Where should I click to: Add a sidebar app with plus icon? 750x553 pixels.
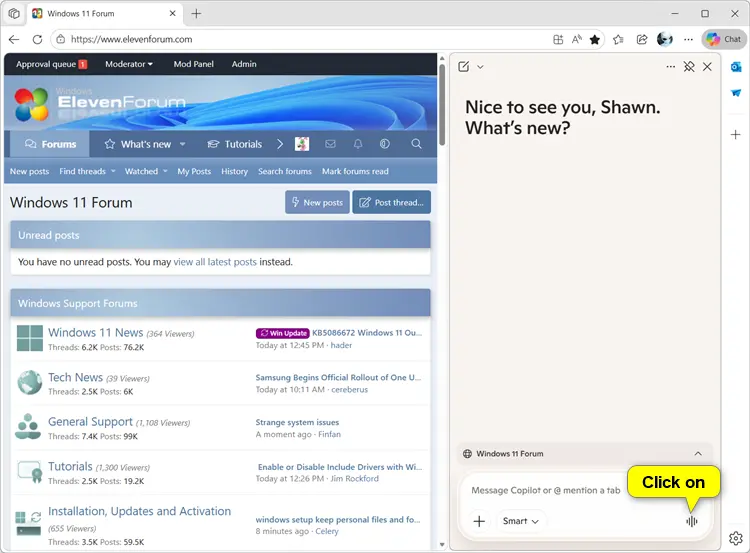(736, 134)
